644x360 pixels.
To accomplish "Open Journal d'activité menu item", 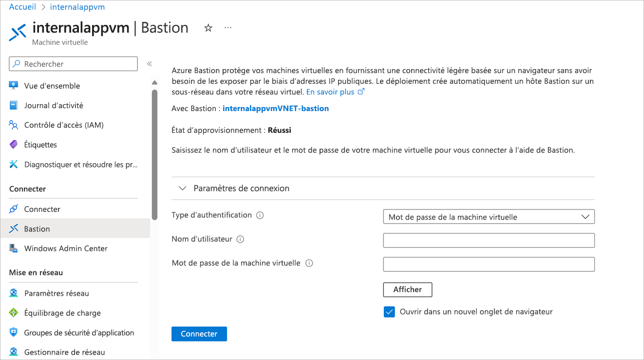I will [x=54, y=105].
